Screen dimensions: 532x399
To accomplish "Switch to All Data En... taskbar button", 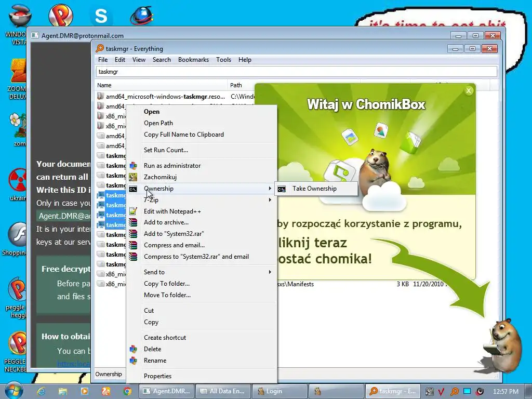I will (223, 391).
